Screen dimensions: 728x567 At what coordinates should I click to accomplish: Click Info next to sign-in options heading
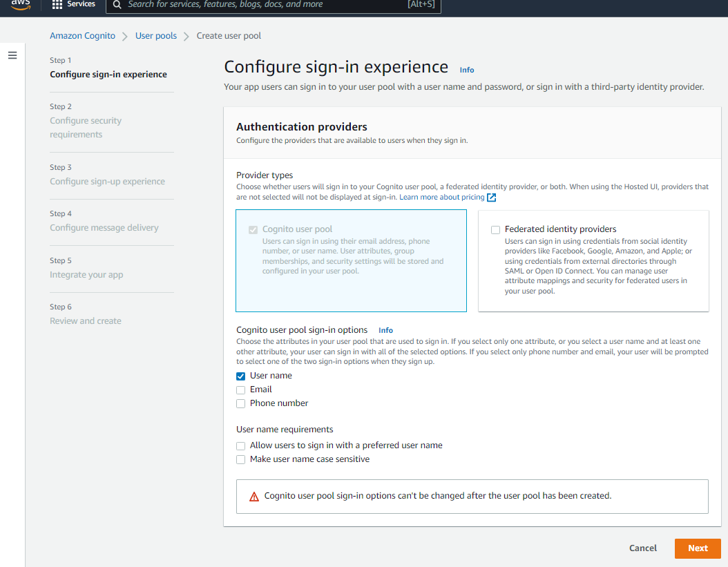pos(385,330)
